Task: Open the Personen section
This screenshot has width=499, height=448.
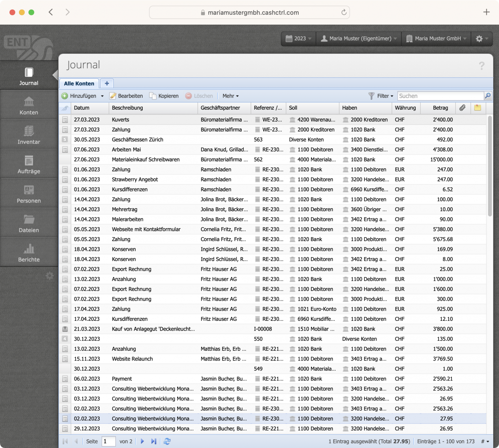Action: [28, 194]
